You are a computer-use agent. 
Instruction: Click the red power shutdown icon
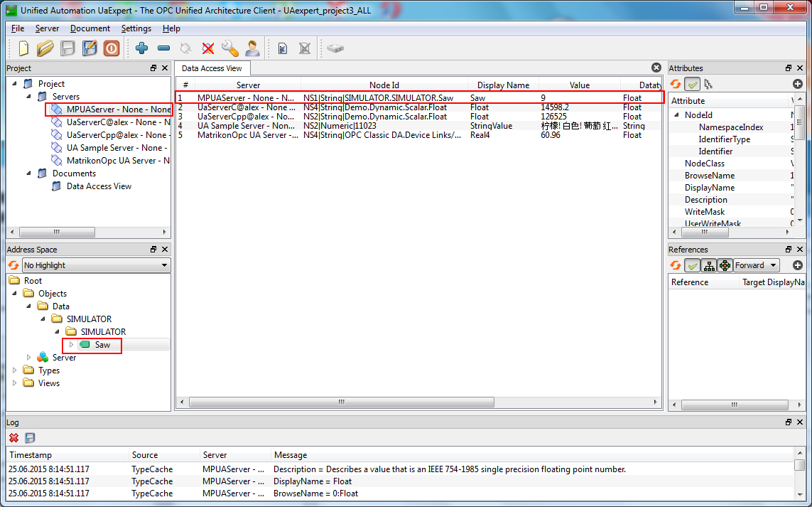pyautogui.click(x=112, y=48)
